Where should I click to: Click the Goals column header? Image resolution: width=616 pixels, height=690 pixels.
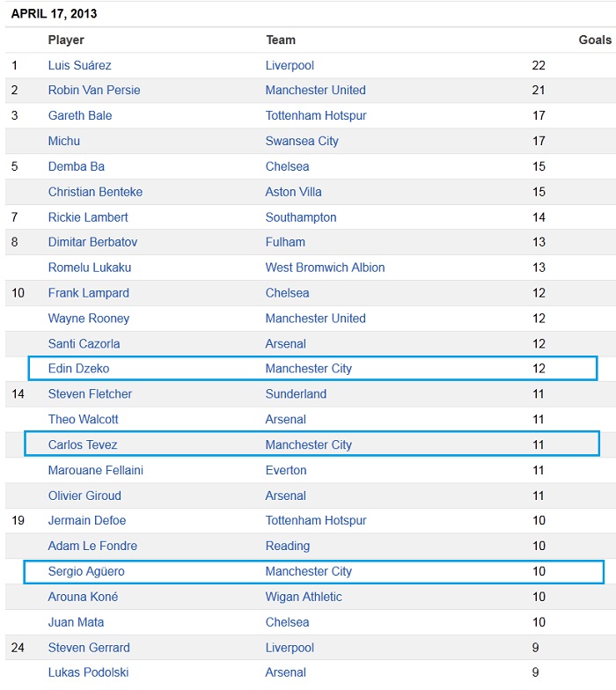(x=595, y=40)
